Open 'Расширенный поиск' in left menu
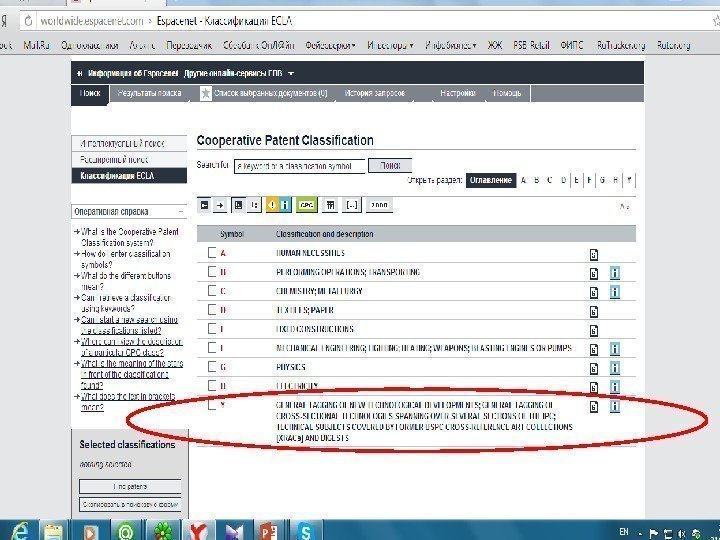The width and height of the screenshot is (720, 540). point(129,160)
